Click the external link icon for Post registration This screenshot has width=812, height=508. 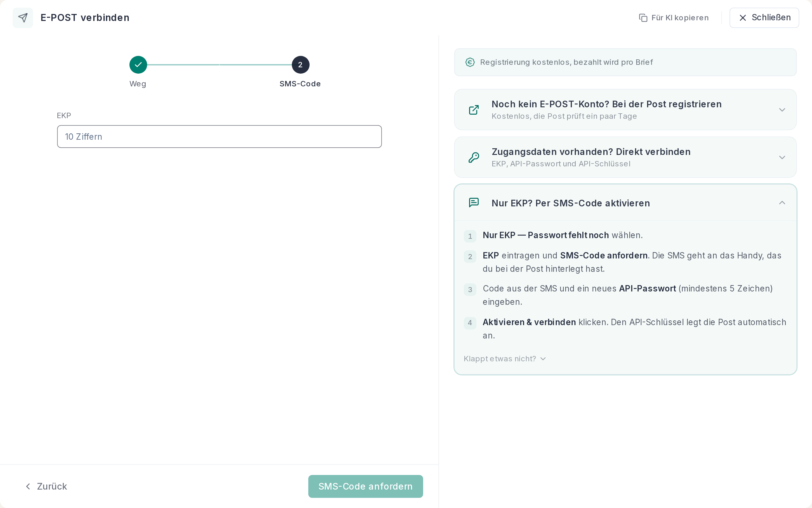[474, 110]
